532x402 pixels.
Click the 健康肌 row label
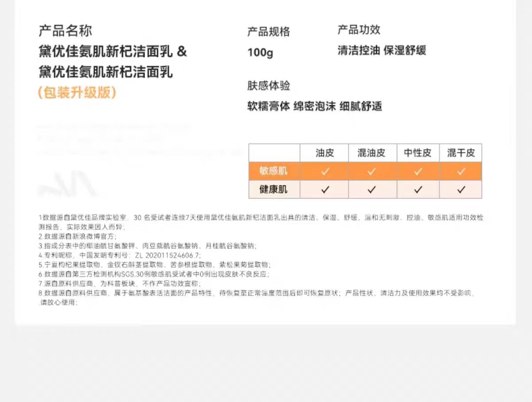click(274, 189)
